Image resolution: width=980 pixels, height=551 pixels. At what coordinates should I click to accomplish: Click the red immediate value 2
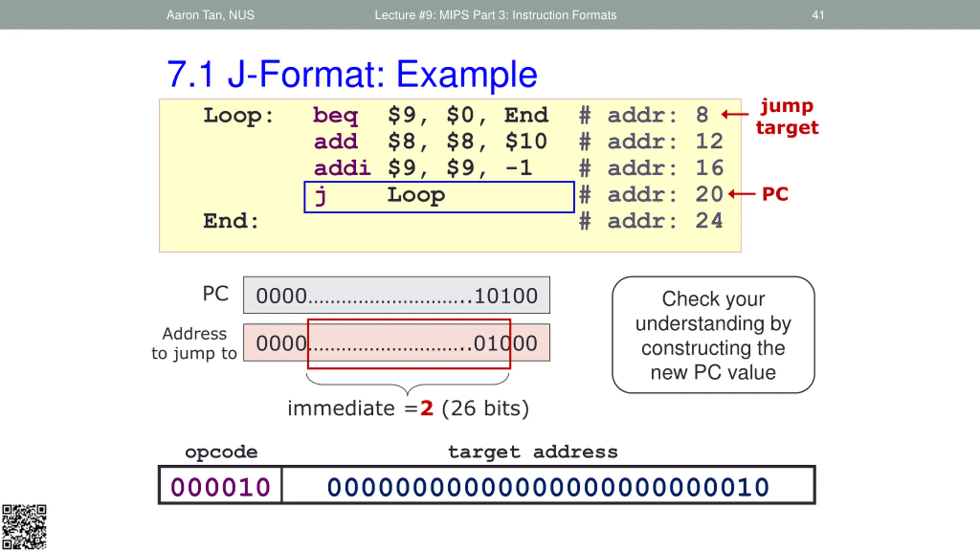click(427, 408)
